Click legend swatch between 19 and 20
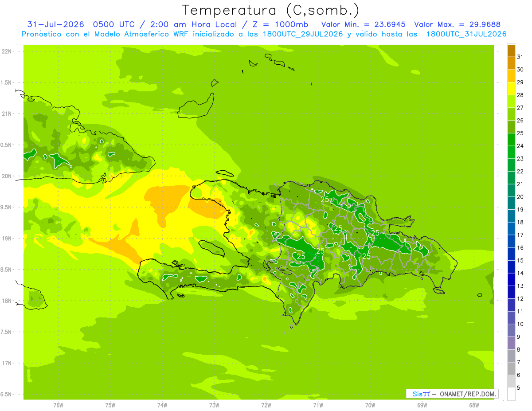The image size is (532, 411). tap(511, 203)
